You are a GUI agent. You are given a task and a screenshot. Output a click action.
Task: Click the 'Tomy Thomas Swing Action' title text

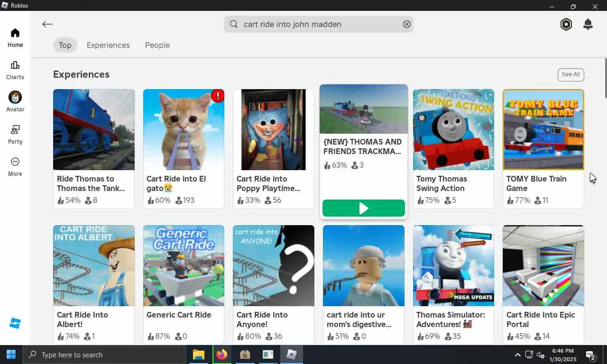tap(441, 183)
